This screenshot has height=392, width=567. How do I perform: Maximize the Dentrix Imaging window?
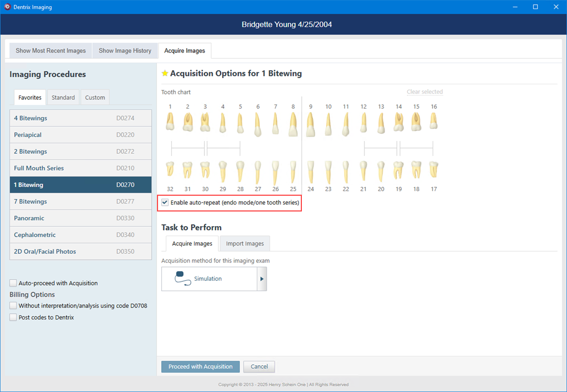coord(535,7)
